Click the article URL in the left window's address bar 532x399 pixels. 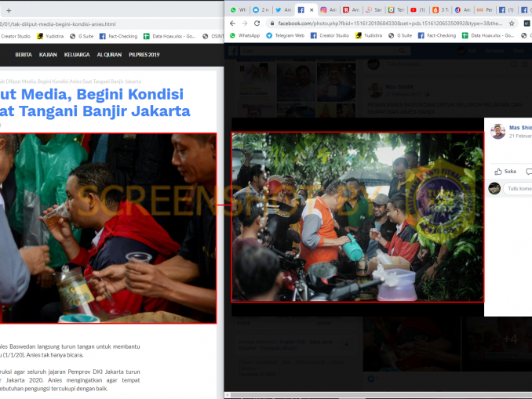point(58,24)
